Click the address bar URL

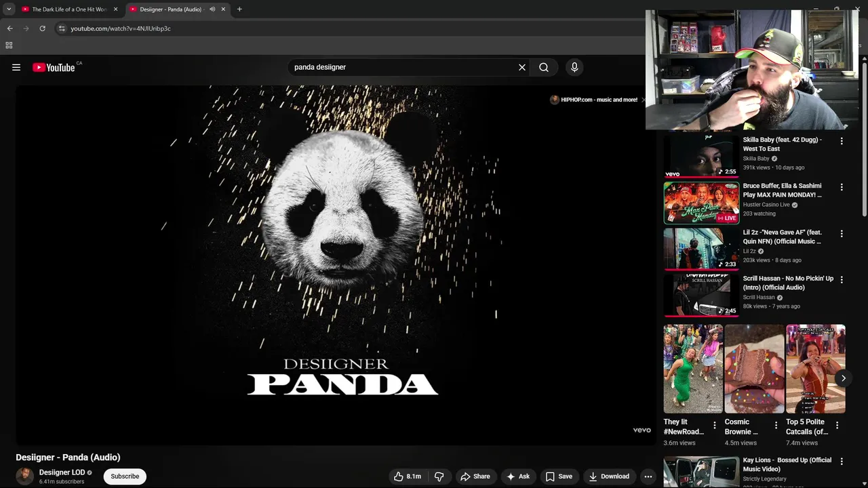pyautogui.click(x=121, y=28)
